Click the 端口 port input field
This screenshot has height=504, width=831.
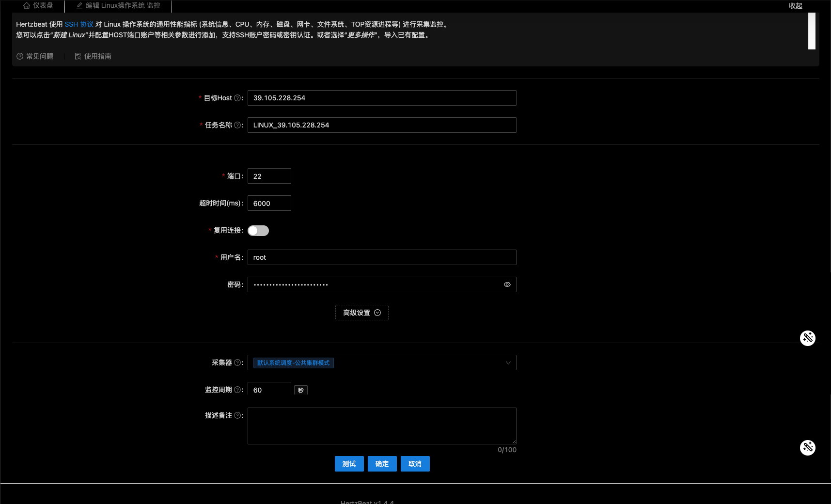[269, 176]
